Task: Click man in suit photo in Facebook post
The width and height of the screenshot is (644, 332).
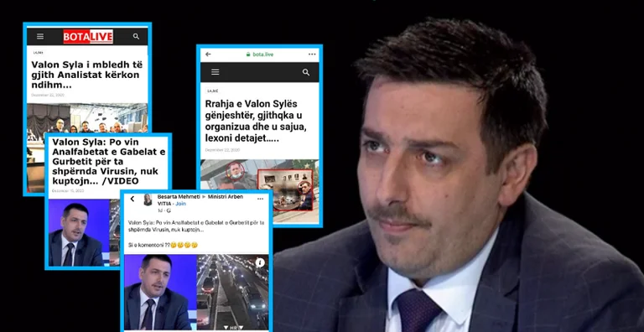Action: coord(161,291)
